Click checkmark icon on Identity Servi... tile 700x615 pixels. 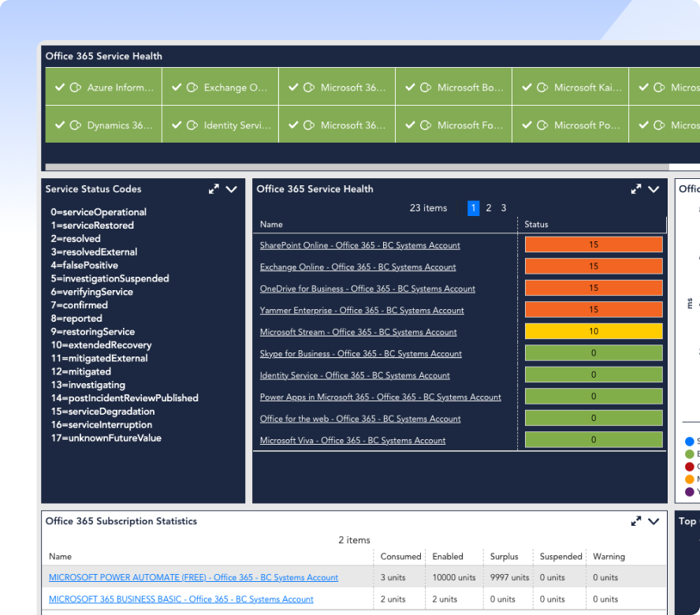177,125
